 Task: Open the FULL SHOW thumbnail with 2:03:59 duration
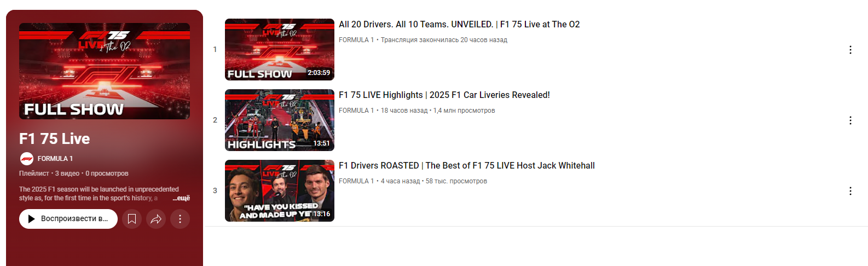280,50
